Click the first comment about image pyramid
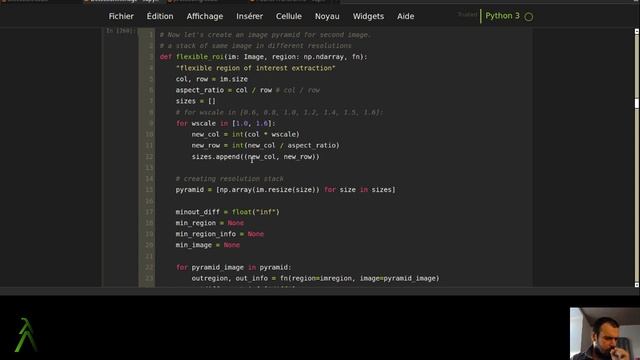The width and height of the screenshot is (640, 360). (264, 35)
